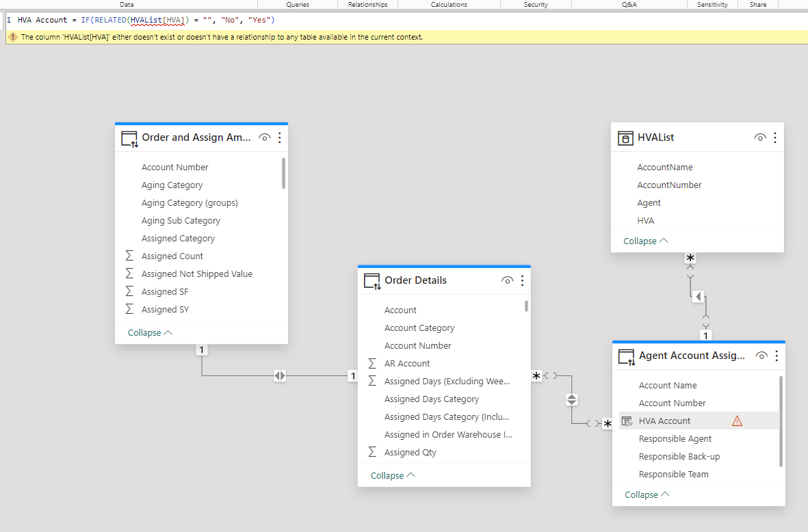Screen dimensions: 808x532
Task: Open the Data ribbon group label
Action: [x=127, y=4]
